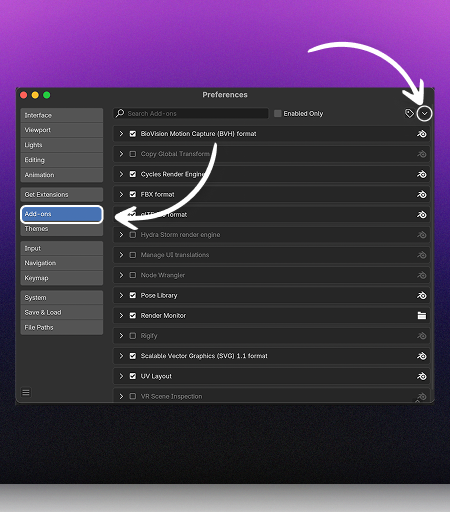
Task: Expand the Copy Global Transform row
Action: (121, 154)
